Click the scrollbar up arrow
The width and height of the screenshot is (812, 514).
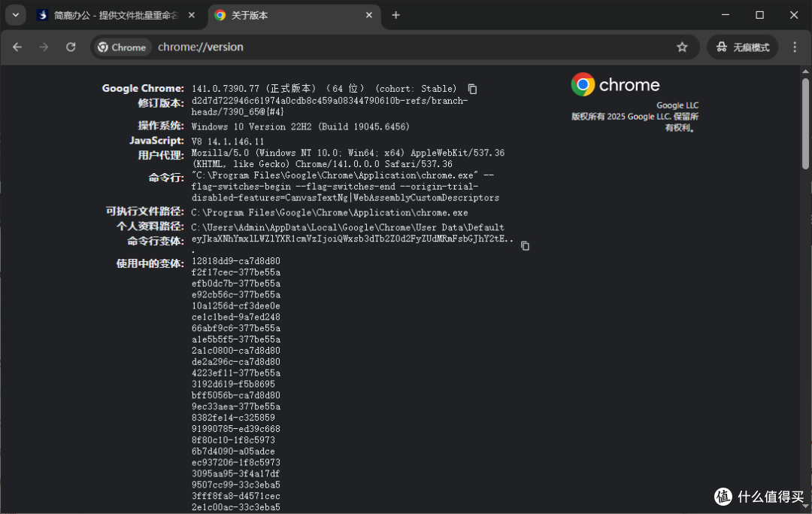pyautogui.click(x=805, y=71)
